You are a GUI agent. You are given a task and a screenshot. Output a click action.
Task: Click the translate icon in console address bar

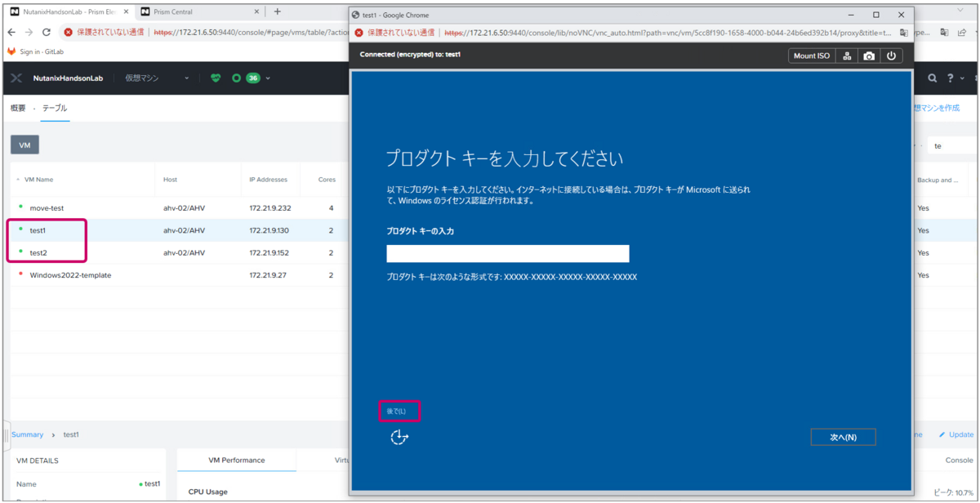[904, 33]
